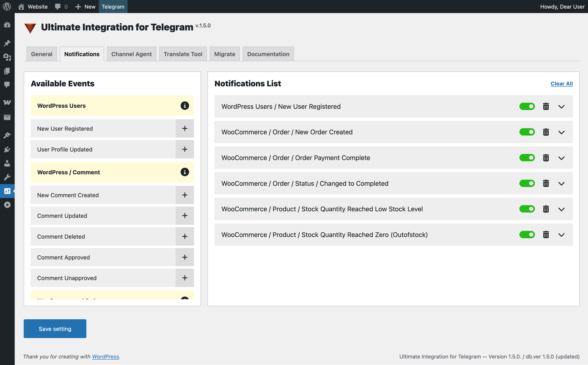This screenshot has width=588, height=365.
Task: Open the New content menu
Action: point(86,7)
